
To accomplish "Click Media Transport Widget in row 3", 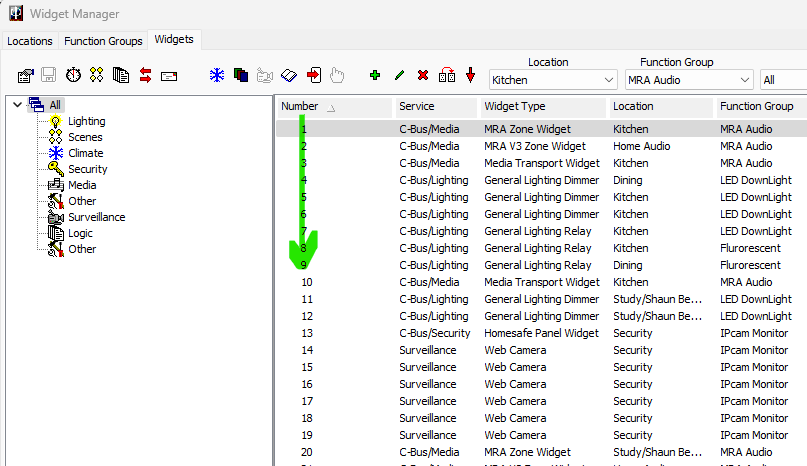I will tap(542, 163).
